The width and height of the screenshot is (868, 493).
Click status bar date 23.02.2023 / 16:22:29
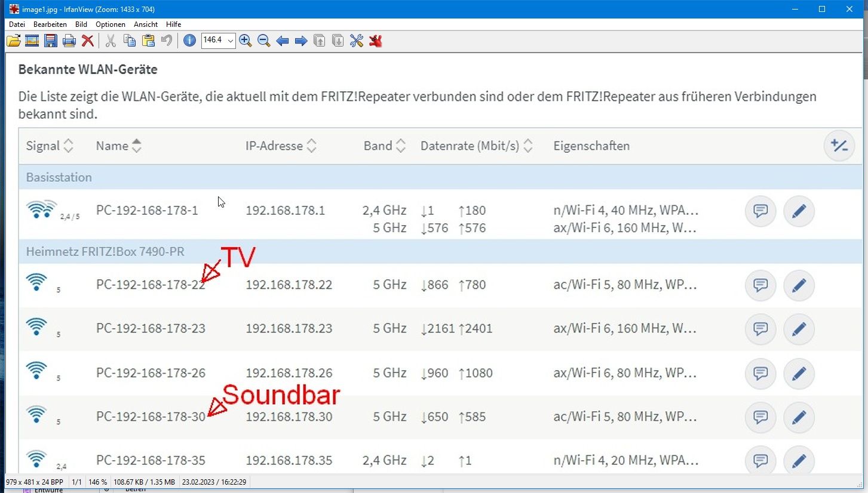[x=214, y=482]
